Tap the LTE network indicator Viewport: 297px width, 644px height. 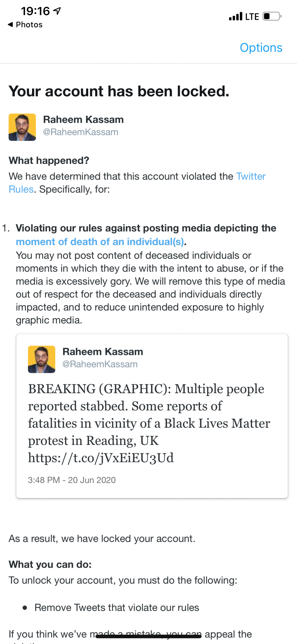(252, 17)
